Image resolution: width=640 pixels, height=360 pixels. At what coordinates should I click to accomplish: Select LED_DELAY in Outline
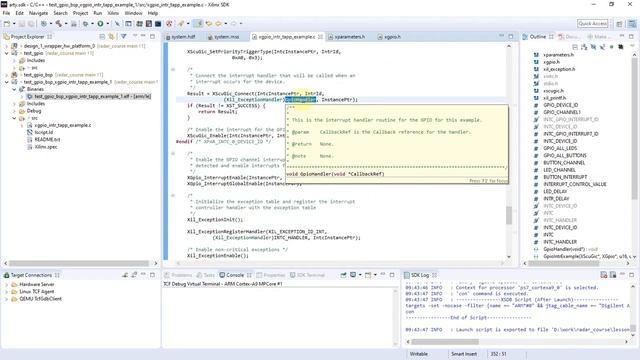(x=555, y=191)
